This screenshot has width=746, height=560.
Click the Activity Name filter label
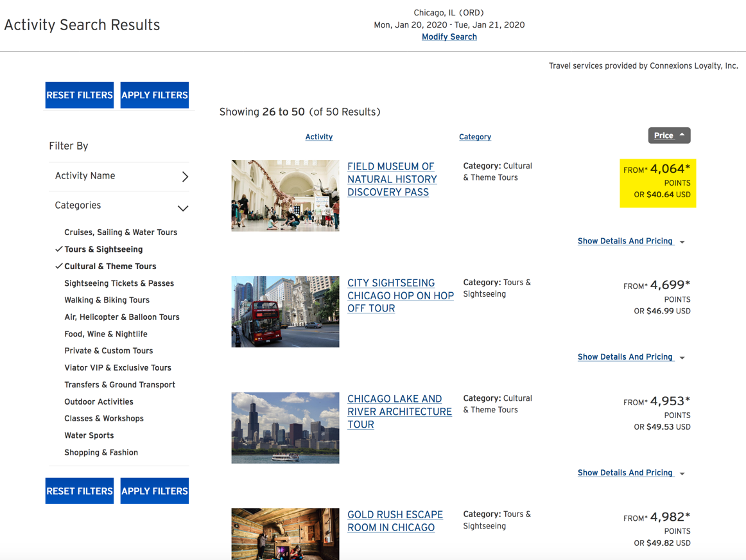[x=85, y=175]
